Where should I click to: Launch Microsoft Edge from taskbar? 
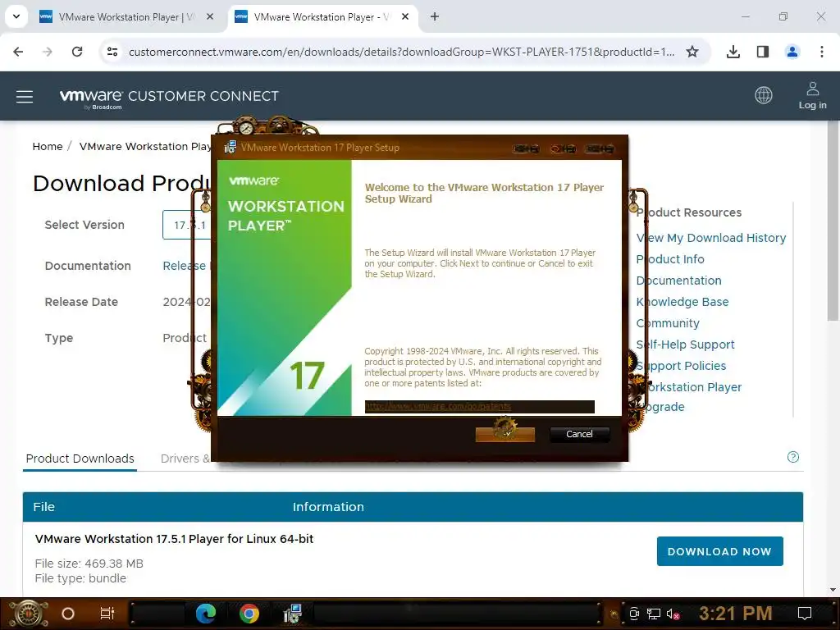206,614
